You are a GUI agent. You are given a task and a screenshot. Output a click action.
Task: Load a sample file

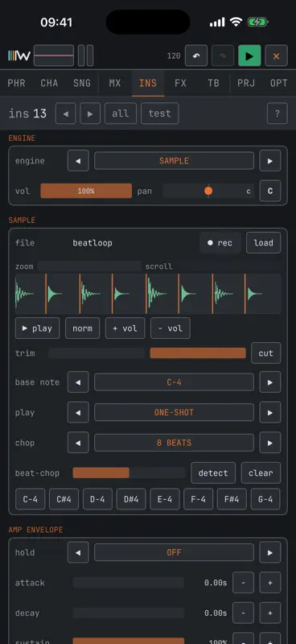pos(264,243)
